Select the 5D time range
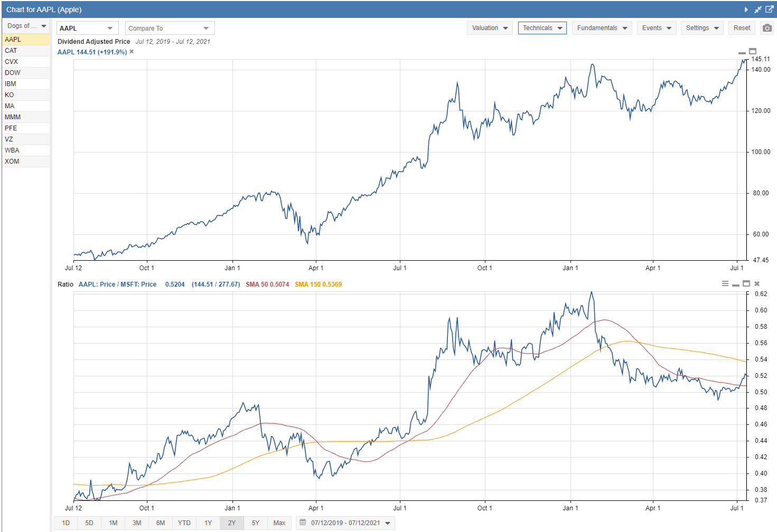777x532 pixels. coord(89,523)
